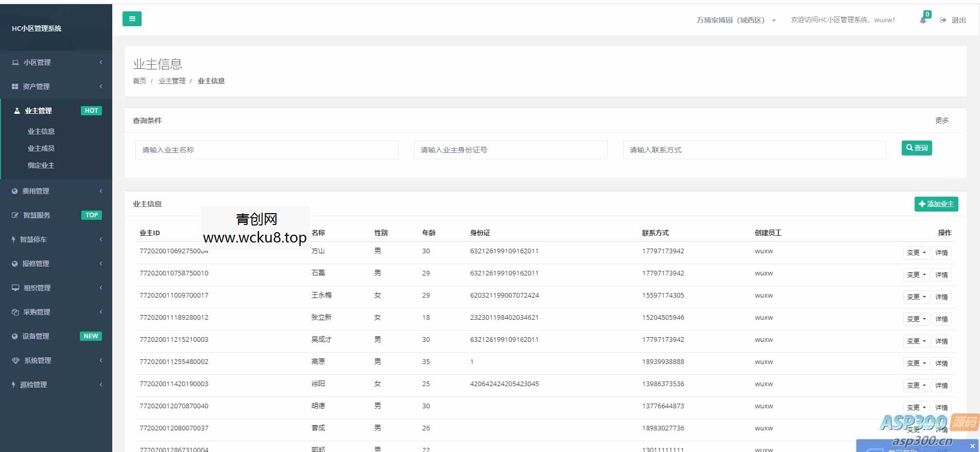This screenshot has height=452, width=980.
Task: Click the 智慧服务 edit icon
Action: tap(15, 215)
